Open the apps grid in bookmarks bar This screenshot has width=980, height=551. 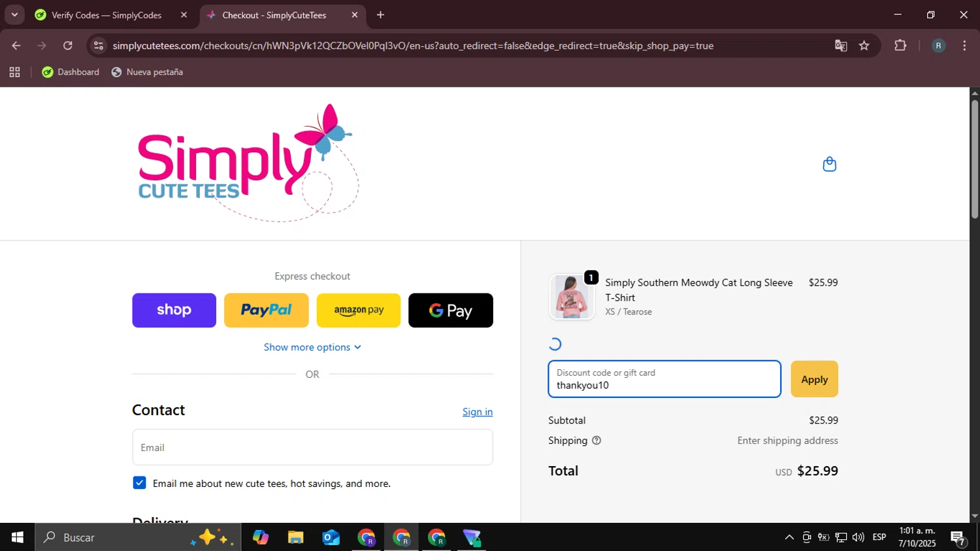(x=14, y=72)
